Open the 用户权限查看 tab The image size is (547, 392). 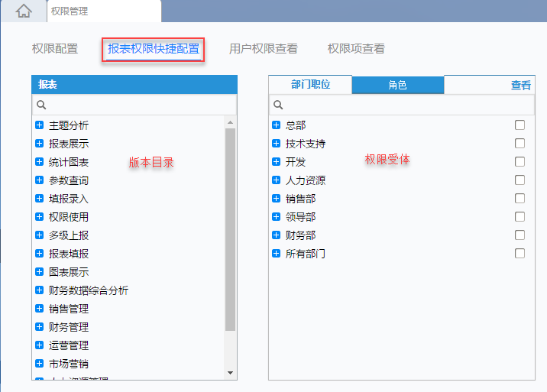point(264,48)
